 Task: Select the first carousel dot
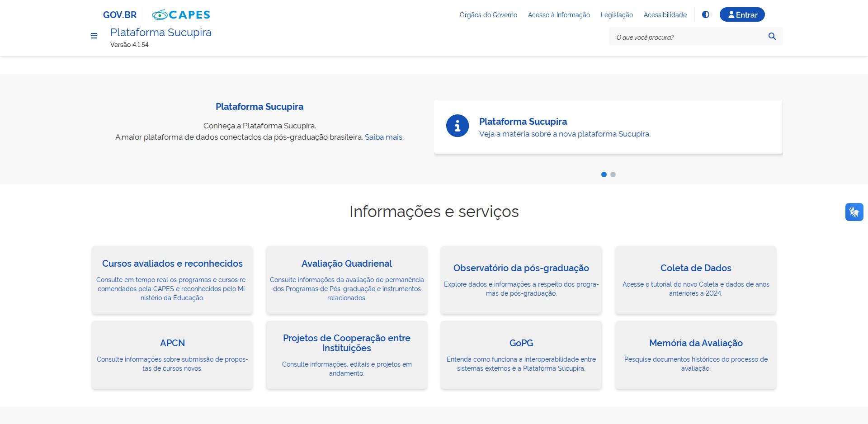point(604,174)
